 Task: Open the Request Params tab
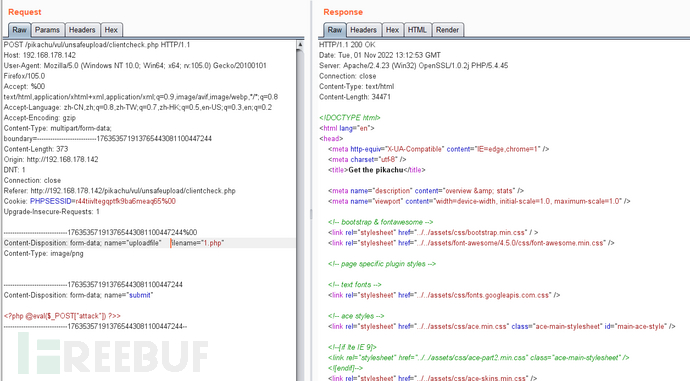48,30
